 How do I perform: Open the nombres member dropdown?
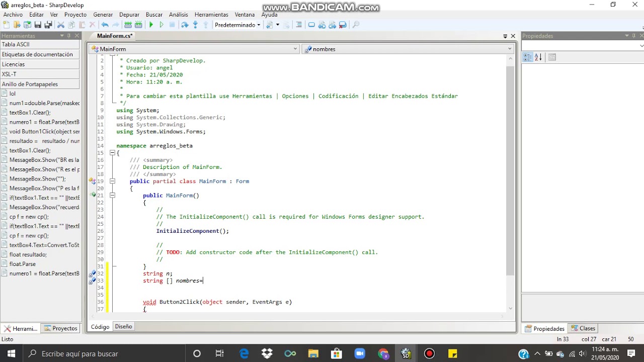408,49
